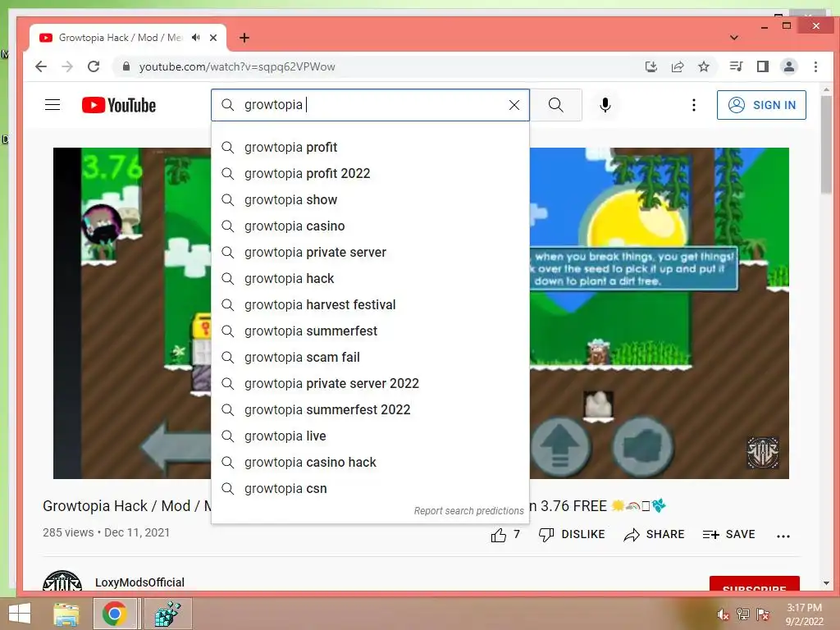Click the SIGN IN button

coord(761,105)
